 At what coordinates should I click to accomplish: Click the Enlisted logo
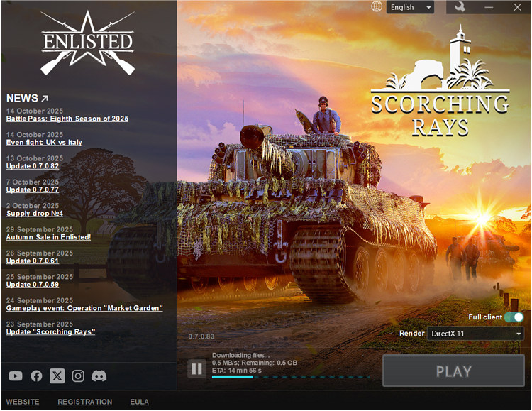87,43
